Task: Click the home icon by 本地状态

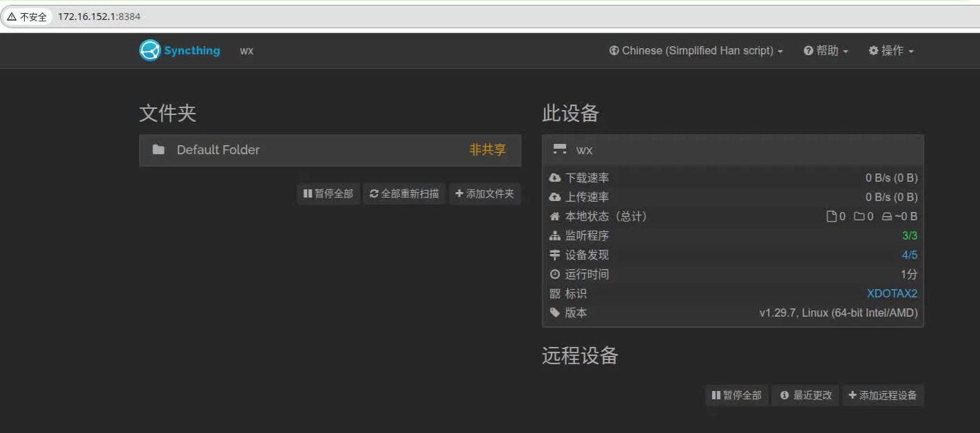Action: [x=555, y=216]
